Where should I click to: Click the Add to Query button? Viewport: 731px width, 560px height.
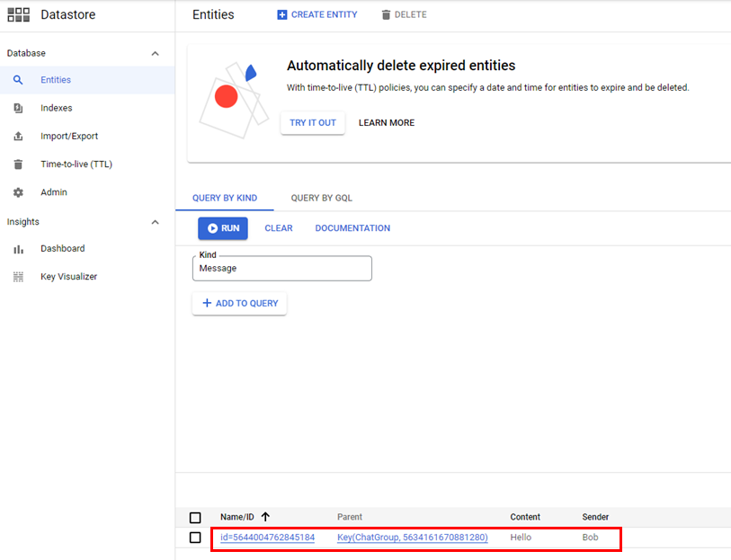click(239, 304)
